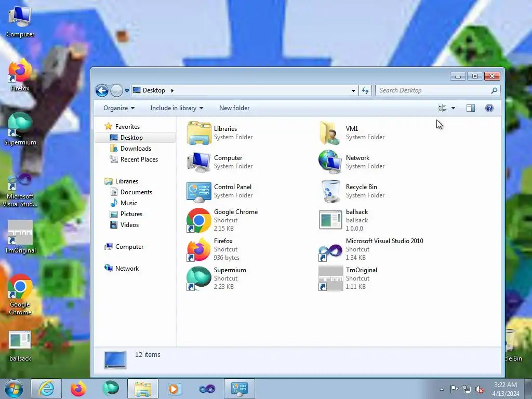Show the preview pane
This screenshot has height=399, width=532.
tap(471, 108)
